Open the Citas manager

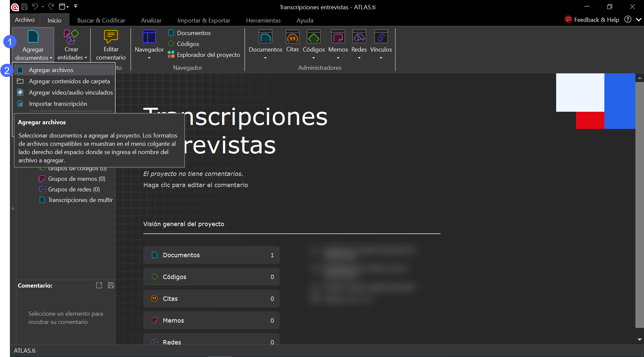click(292, 41)
